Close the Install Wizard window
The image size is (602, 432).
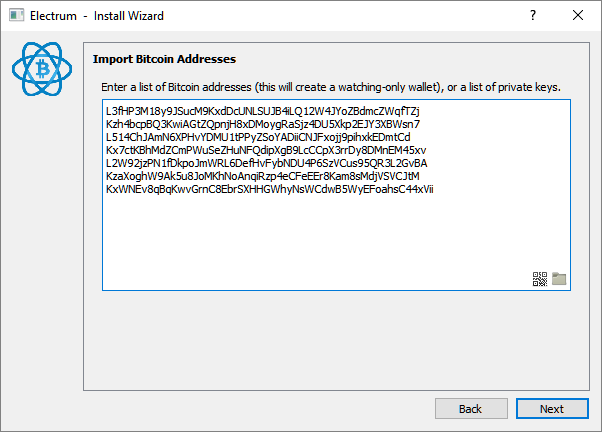pos(578,15)
